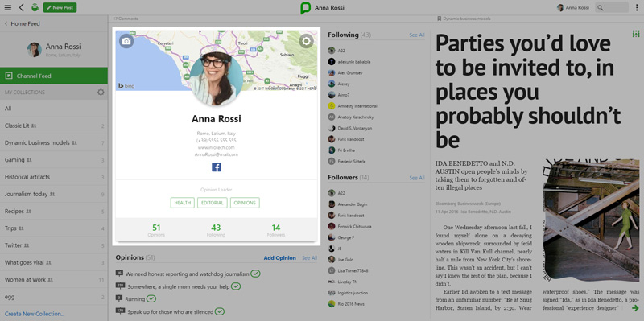The image size is (644, 321).
Task: Toggle checkmark next to Running opinion
Action: [x=151, y=298]
